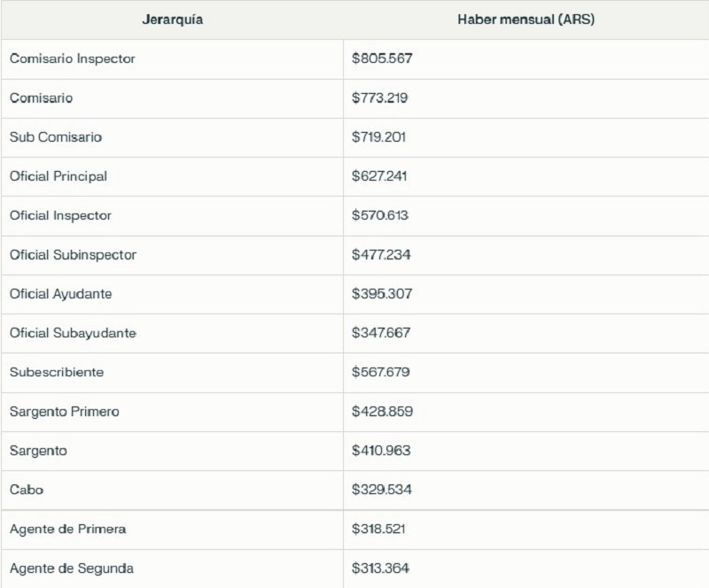Click the Cabo row label
This screenshot has height=588, width=709.
(x=27, y=490)
